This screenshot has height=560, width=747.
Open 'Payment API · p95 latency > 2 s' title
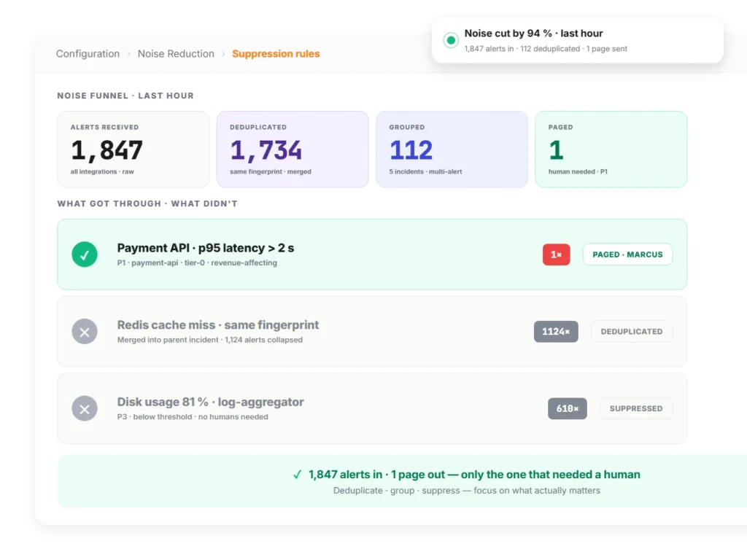[x=205, y=248]
